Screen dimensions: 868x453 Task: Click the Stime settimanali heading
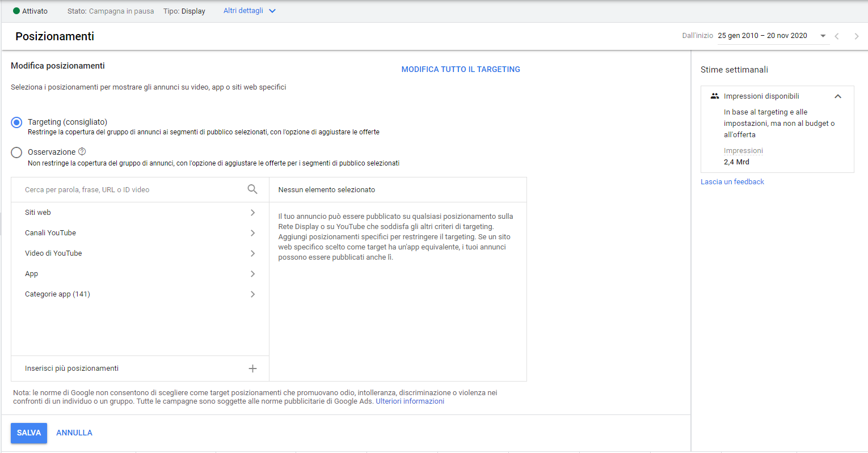[x=734, y=70]
